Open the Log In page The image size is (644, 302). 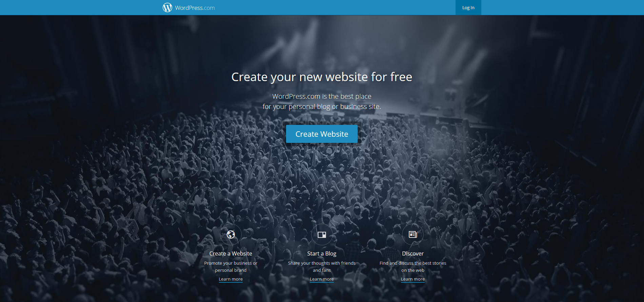468,7
